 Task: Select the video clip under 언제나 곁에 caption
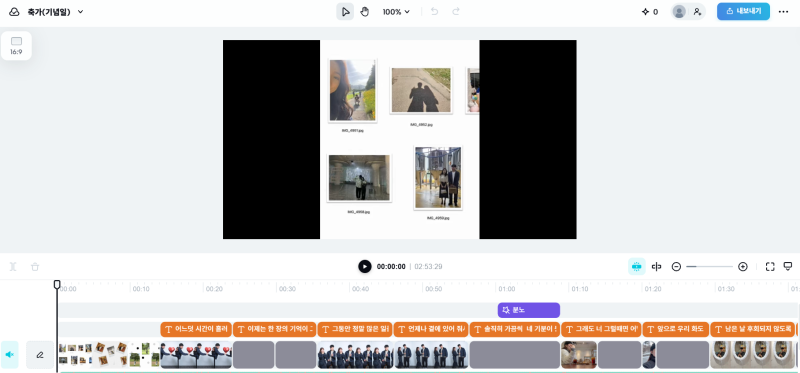click(431, 355)
